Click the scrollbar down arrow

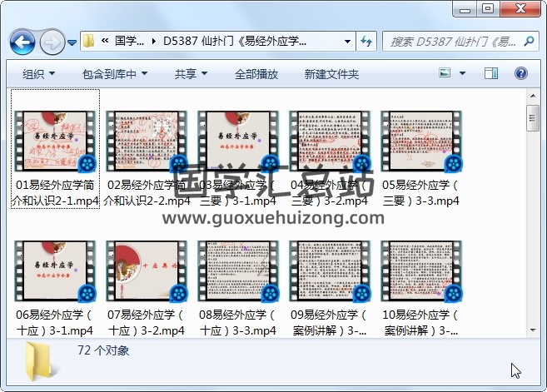click(x=533, y=330)
